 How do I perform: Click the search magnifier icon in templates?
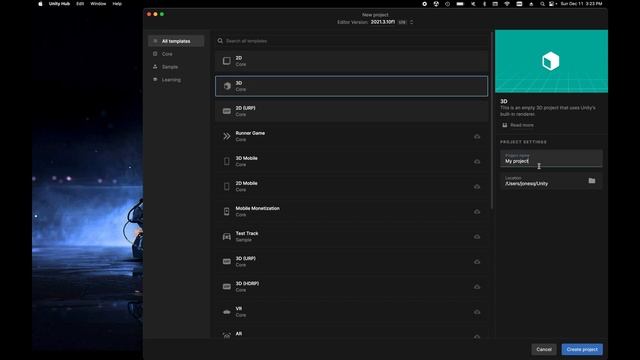pos(220,41)
